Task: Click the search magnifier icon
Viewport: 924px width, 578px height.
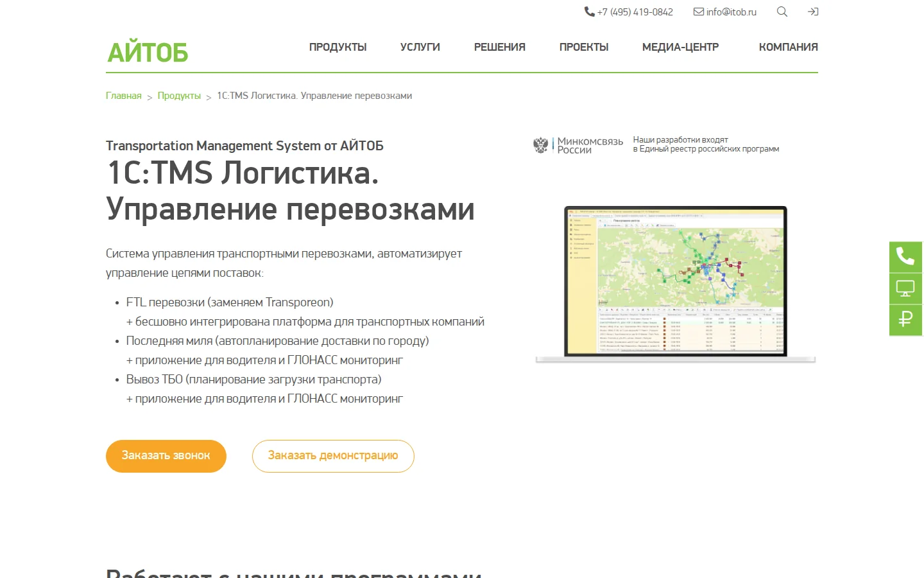Action: [782, 12]
